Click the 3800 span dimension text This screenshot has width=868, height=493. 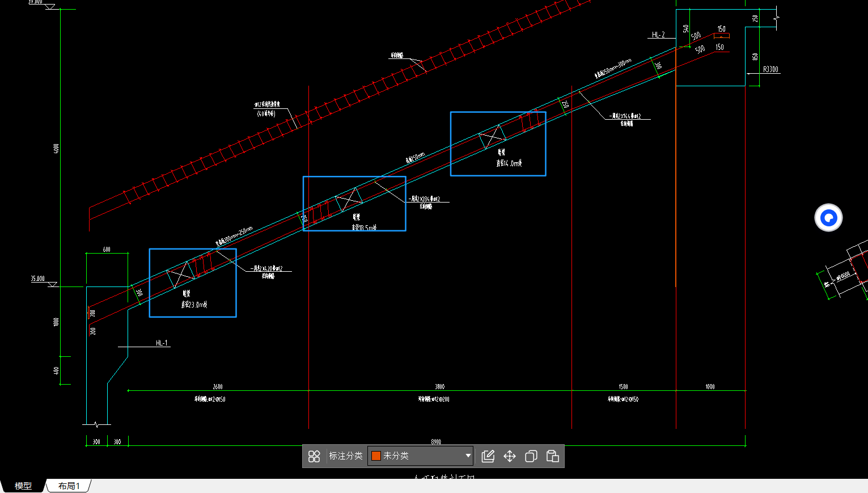click(x=440, y=386)
